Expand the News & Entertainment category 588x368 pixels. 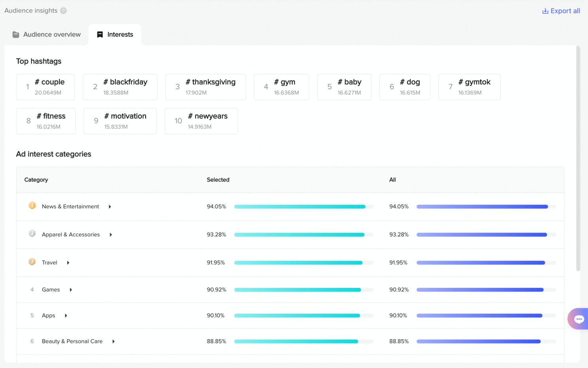[x=110, y=207]
